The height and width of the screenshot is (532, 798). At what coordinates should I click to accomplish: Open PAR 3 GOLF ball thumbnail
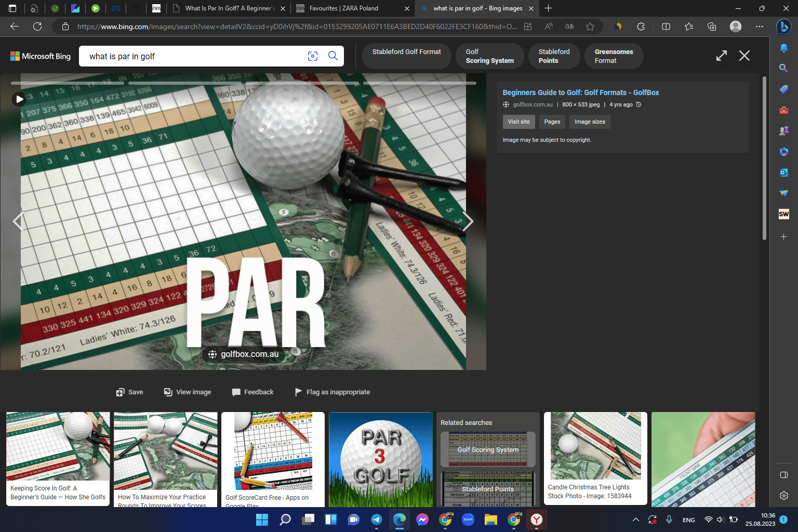tap(381, 460)
